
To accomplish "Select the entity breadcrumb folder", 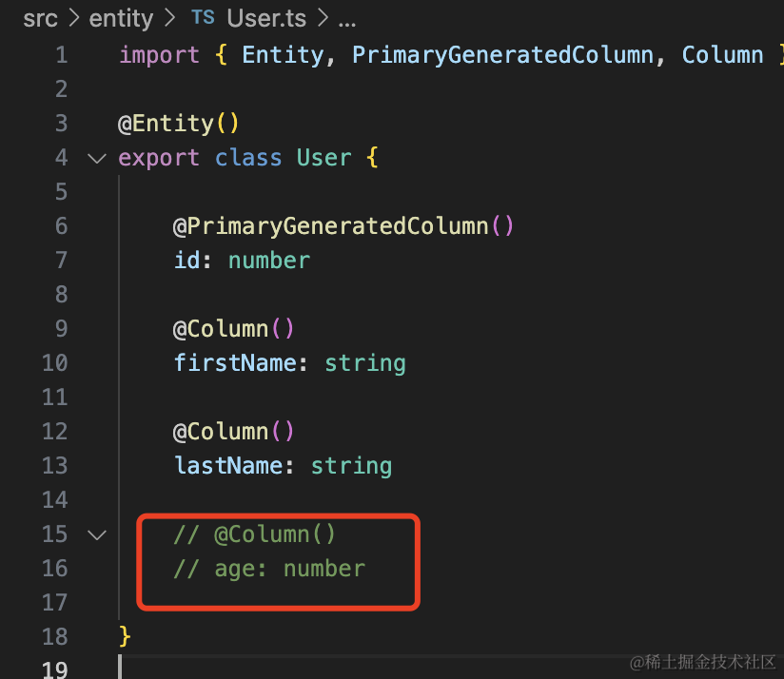I will pos(121,18).
